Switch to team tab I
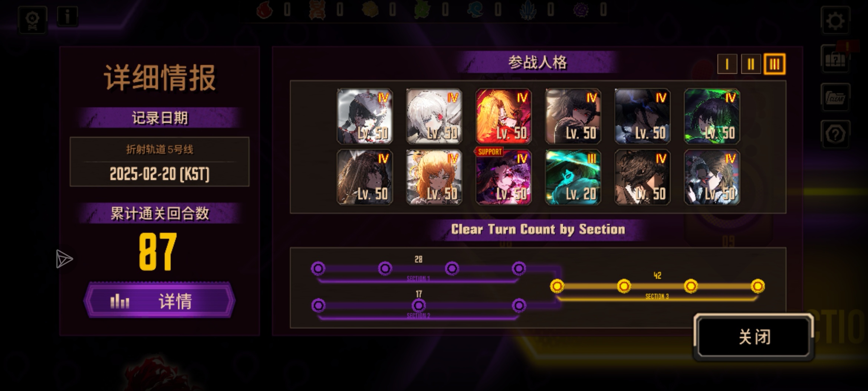 coord(727,64)
